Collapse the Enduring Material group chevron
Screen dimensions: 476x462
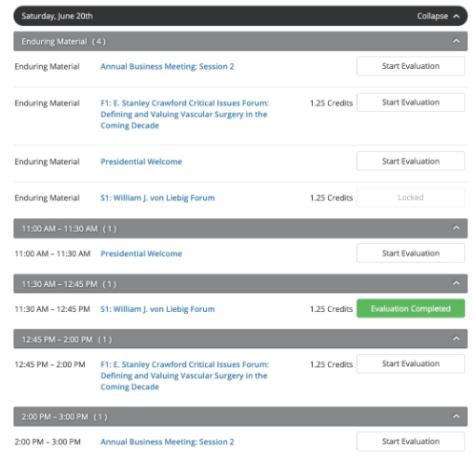(x=456, y=41)
